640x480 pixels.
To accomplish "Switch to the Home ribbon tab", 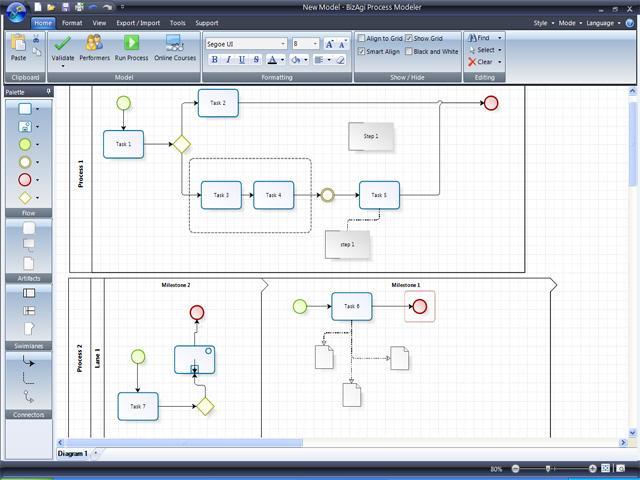I will tap(43, 23).
